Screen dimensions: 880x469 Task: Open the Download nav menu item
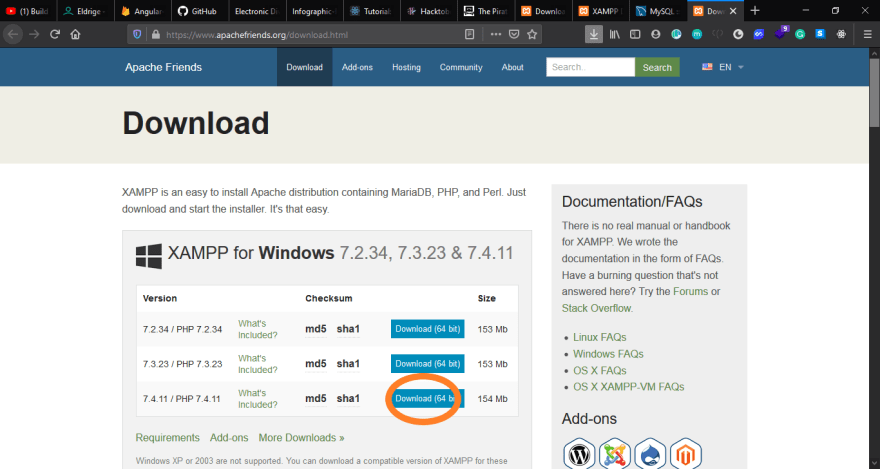point(304,67)
